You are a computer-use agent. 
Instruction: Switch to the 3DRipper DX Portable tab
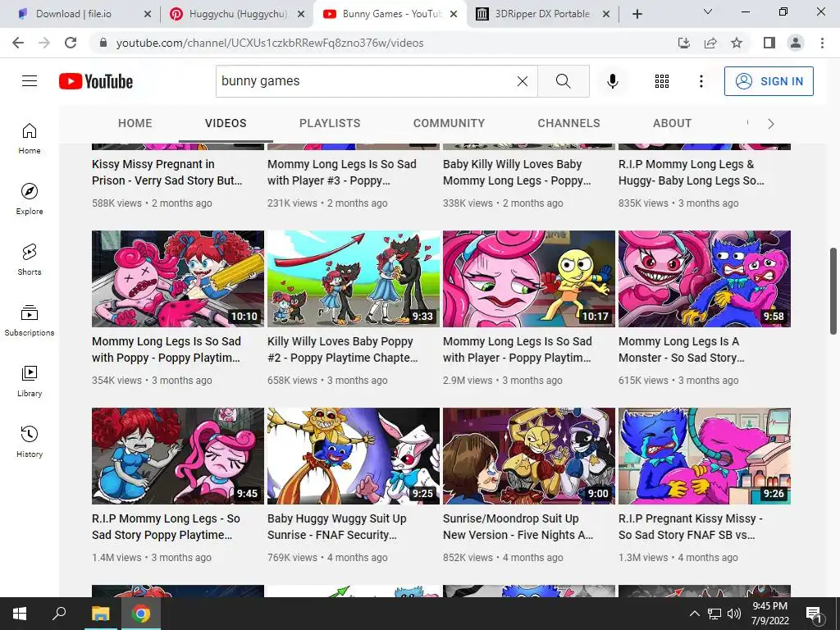(542, 14)
